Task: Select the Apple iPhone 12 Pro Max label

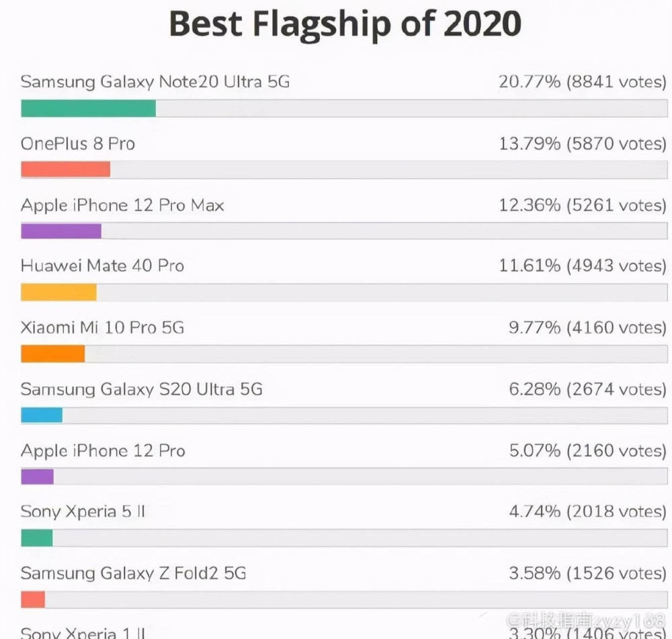Action: [122, 205]
